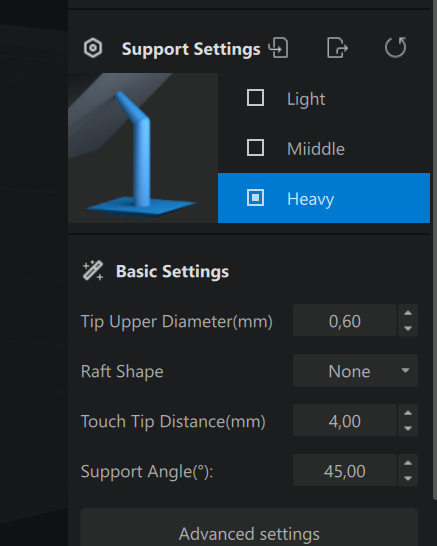Click the Support Angle value field

[x=345, y=470]
